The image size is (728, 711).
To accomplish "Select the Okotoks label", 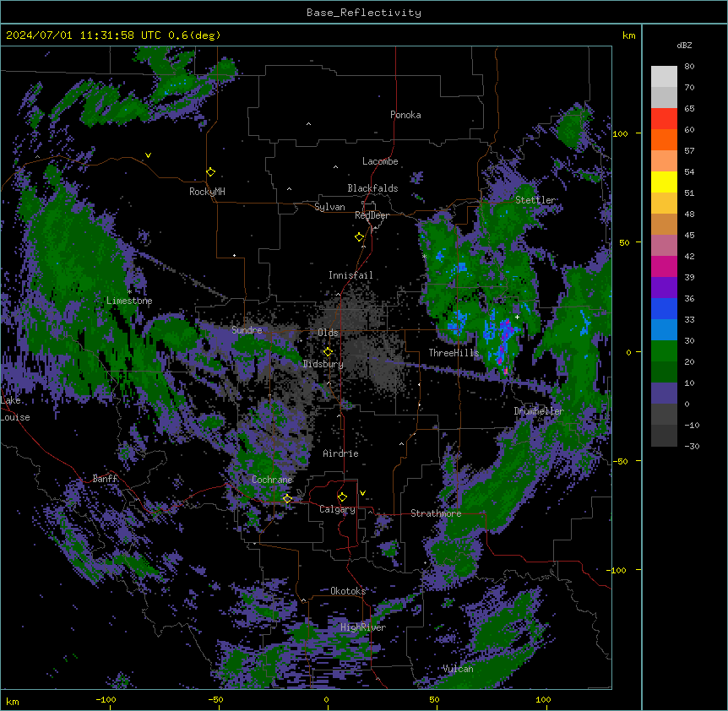I will 348,591.
